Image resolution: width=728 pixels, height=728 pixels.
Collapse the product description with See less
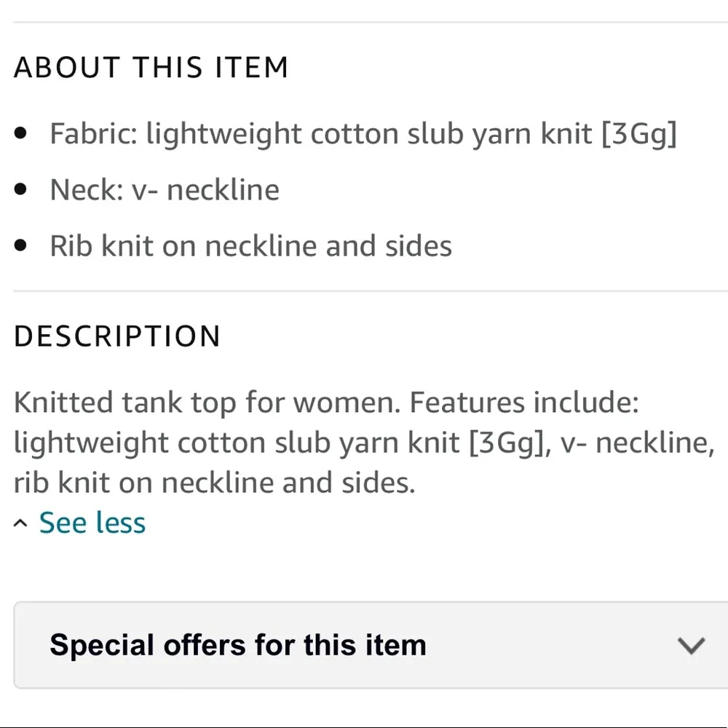click(x=92, y=521)
